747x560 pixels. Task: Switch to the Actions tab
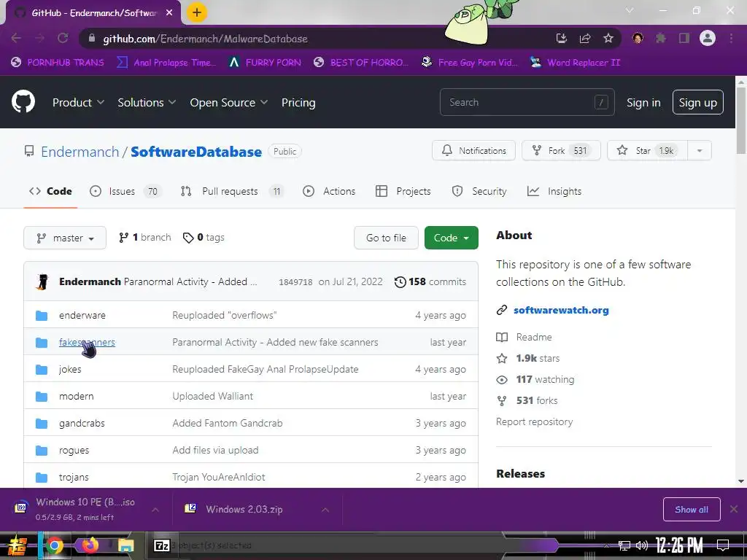pos(329,191)
